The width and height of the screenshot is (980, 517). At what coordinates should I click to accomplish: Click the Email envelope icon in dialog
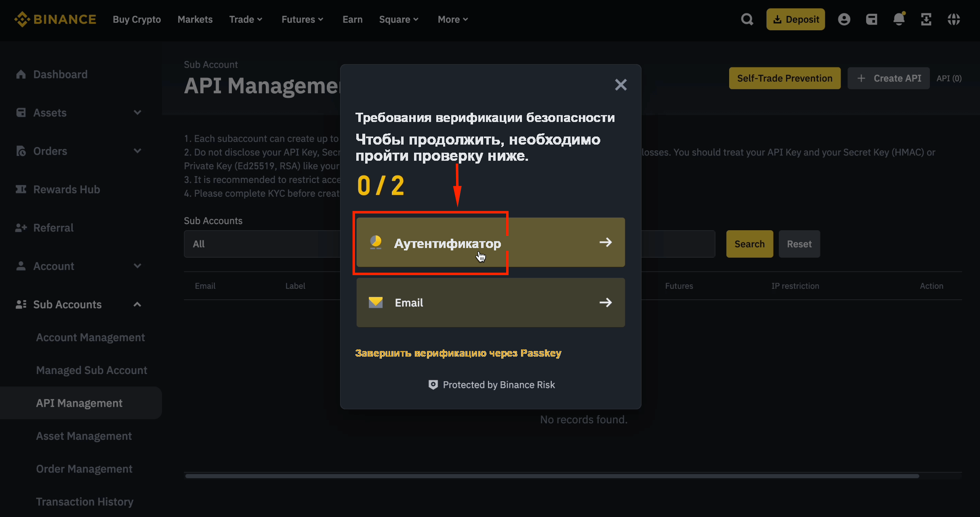click(x=376, y=302)
